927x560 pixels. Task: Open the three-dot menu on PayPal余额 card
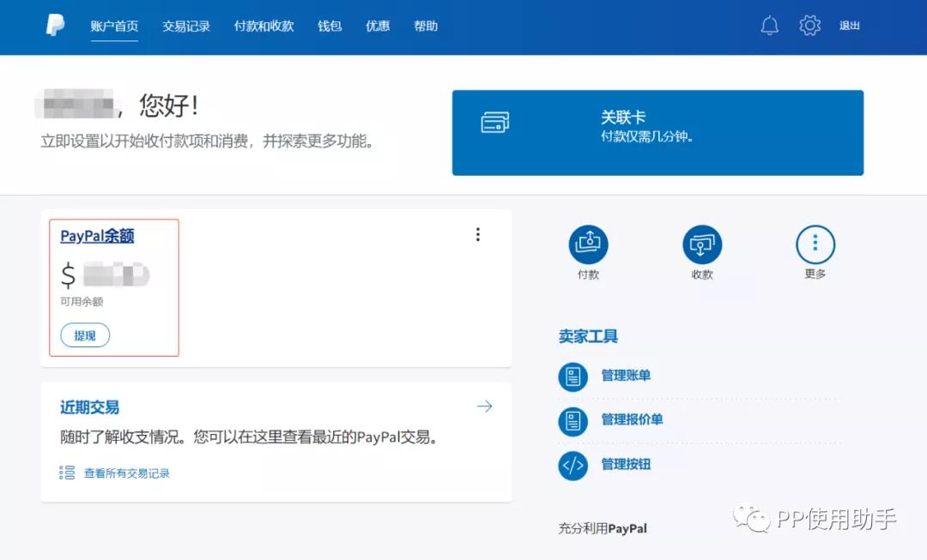pos(478,234)
